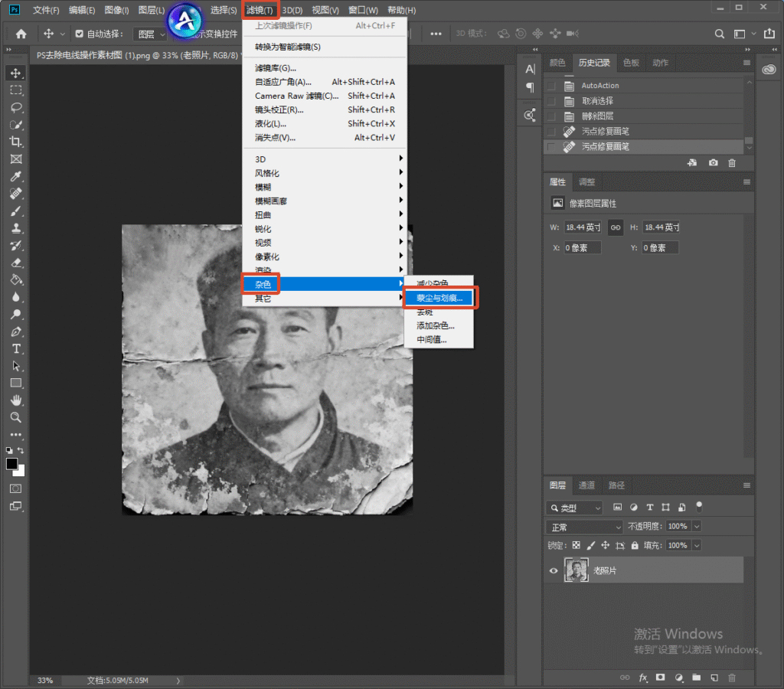This screenshot has height=689, width=784.
Task: Delete layer trash icon in Layers panel
Action: 732,678
